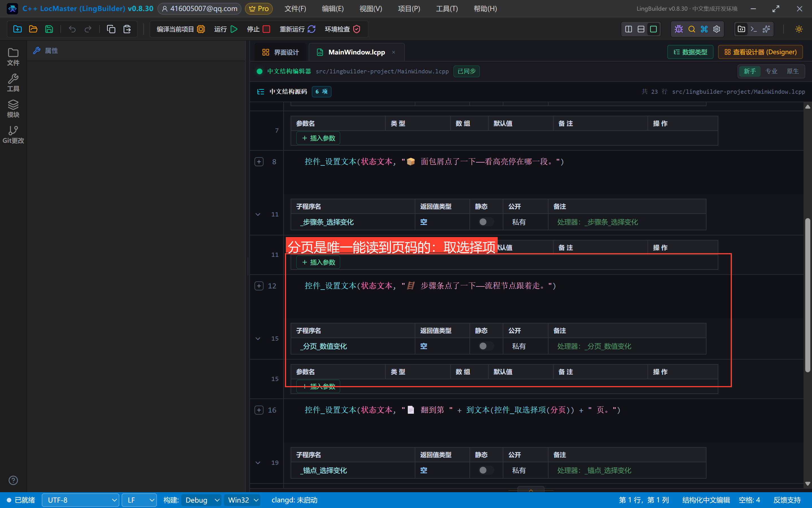Click the save file icon in toolbar
The image size is (812, 508).
(x=49, y=29)
